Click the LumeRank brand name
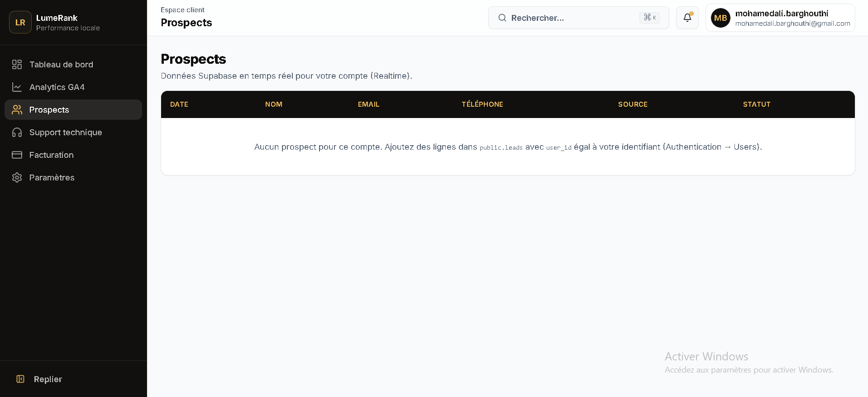This screenshot has width=868, height=397. 57,18
